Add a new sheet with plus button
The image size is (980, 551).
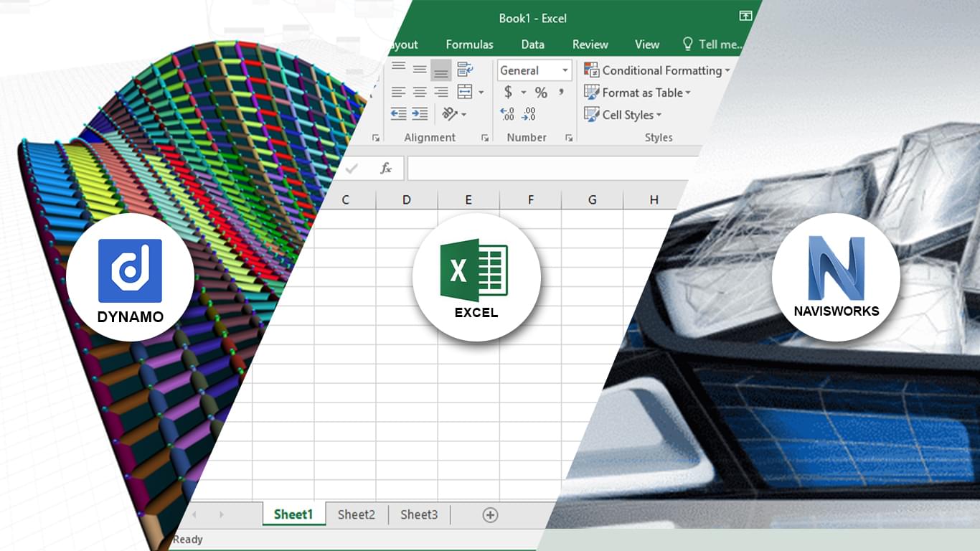490,514
